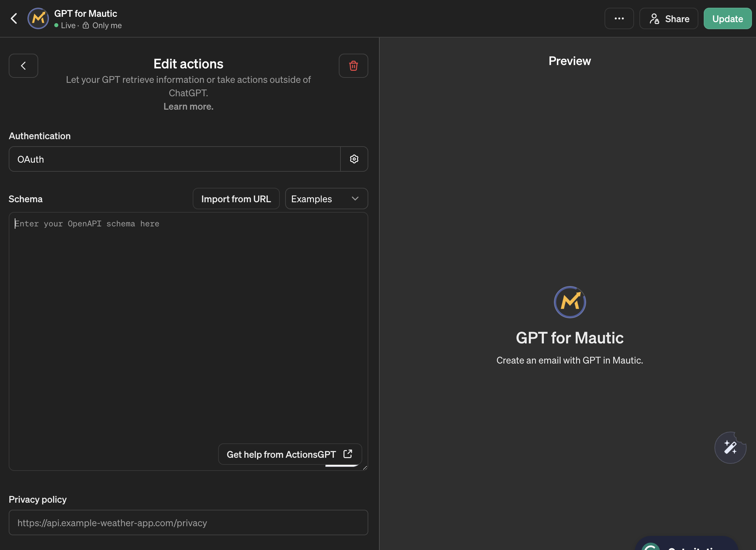The height and width of the screenshot is (550, 756).
Task: Follow the Learn more link
Action: pyautogui.click(x=188, y=106)
